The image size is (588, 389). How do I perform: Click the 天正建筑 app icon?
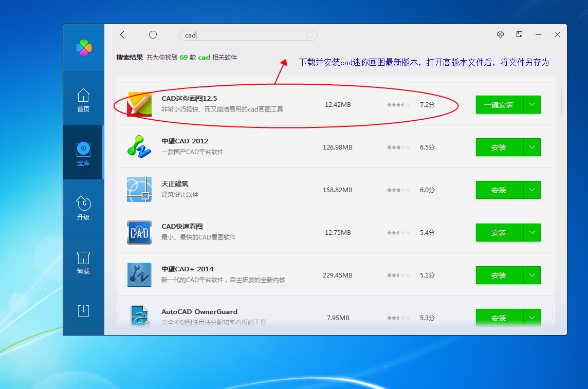tap(139, 190)
